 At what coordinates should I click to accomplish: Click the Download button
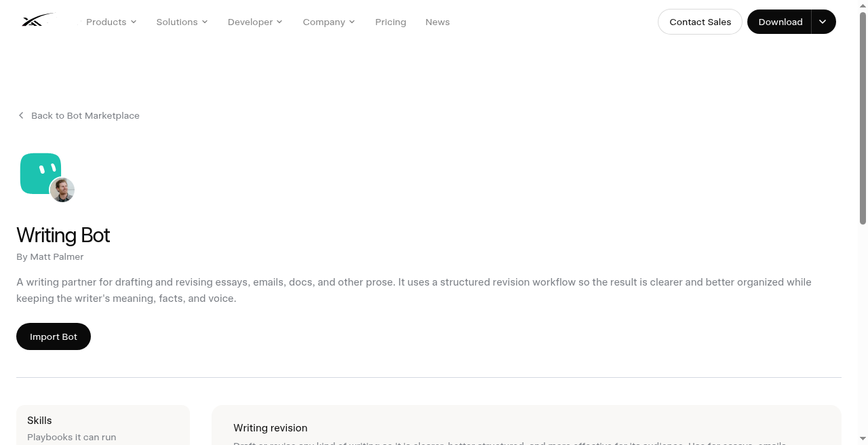click(x=780, y=22)
